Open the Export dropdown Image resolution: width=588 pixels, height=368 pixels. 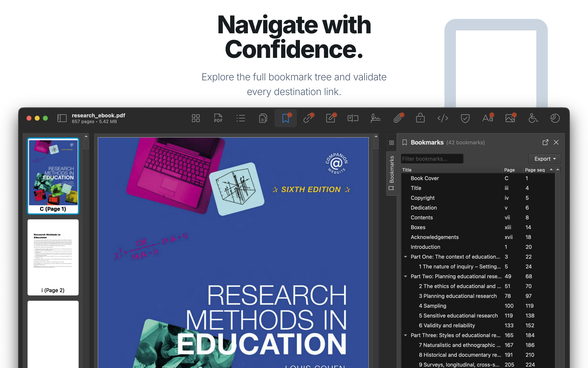pyautogui.click(x=545, y=159)
